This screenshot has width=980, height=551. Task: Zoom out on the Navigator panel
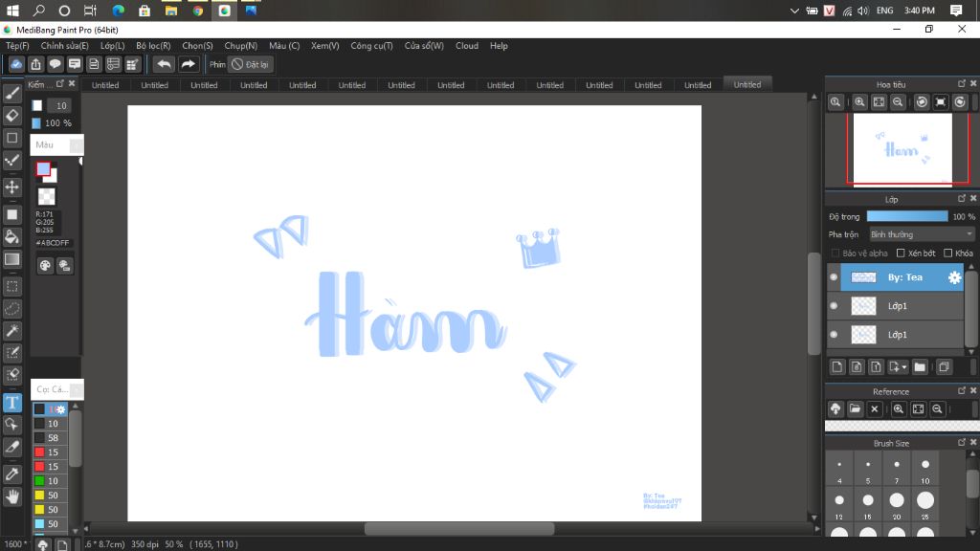click(898, 102)
